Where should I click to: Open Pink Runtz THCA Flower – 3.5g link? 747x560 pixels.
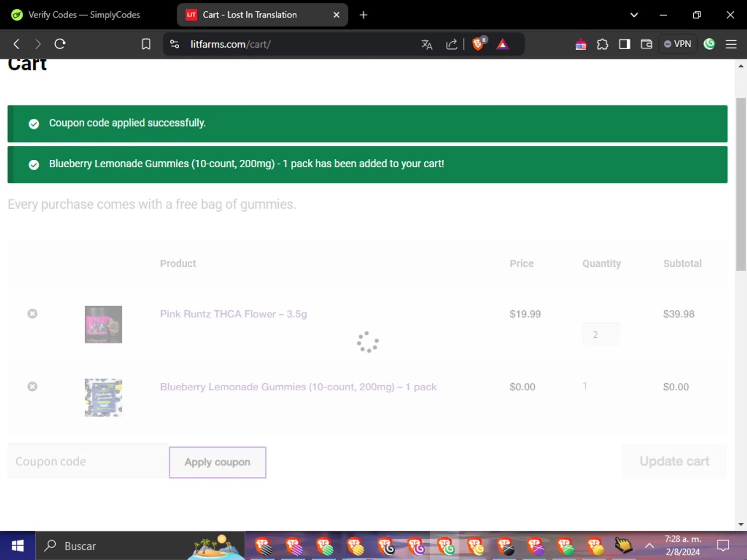(x=234, y=314)
